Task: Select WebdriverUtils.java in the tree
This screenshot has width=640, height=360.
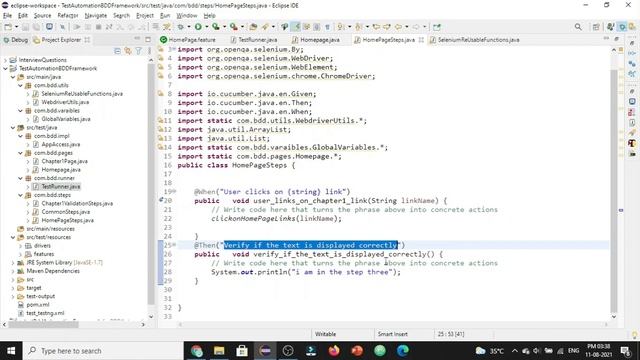Action: pos(61,102)
